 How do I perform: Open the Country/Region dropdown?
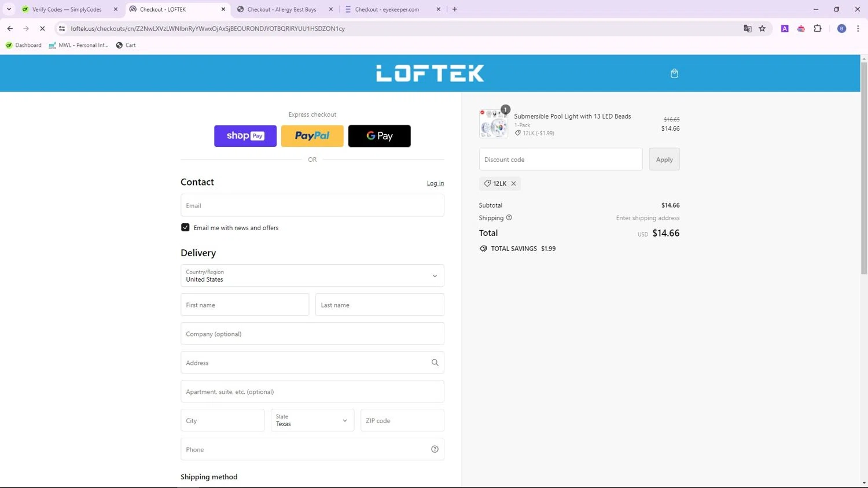pos(312,276)
